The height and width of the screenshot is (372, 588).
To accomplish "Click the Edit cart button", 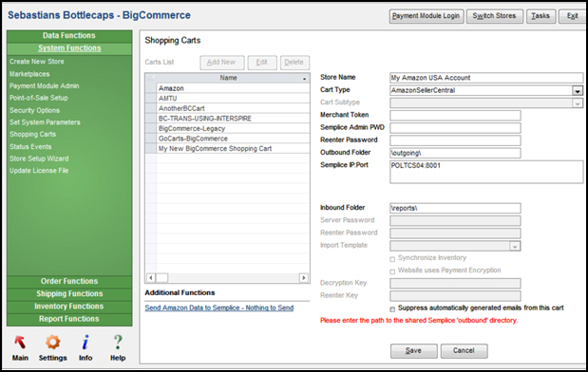I will point(262,63).
